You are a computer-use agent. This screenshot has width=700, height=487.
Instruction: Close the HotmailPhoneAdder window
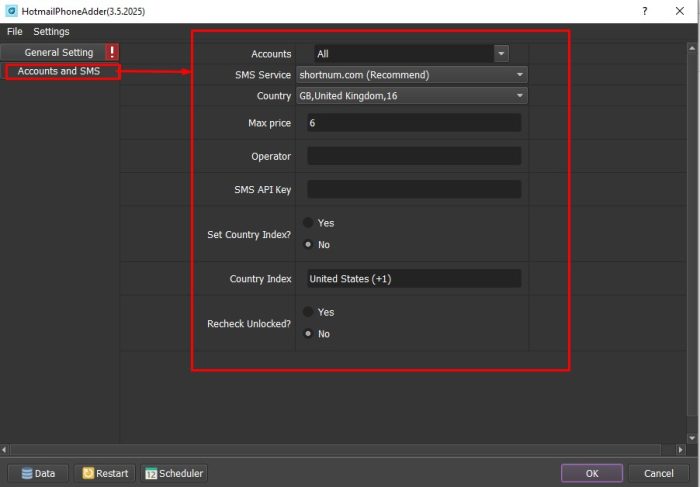tap(679, 11)
